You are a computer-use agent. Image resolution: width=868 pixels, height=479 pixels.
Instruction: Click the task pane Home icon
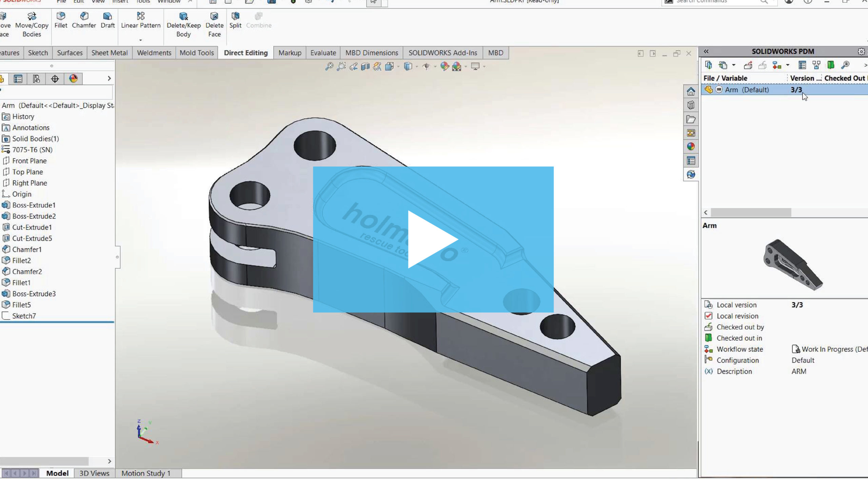coord(691,91)
